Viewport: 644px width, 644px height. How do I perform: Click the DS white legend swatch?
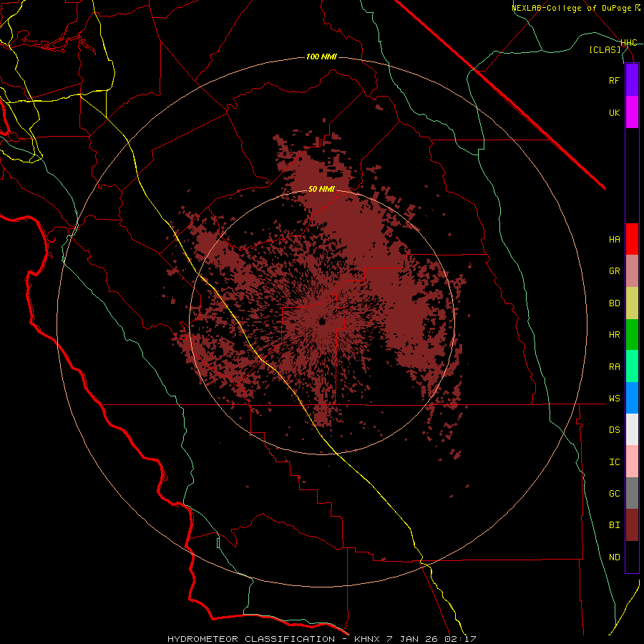pos(632,429)
